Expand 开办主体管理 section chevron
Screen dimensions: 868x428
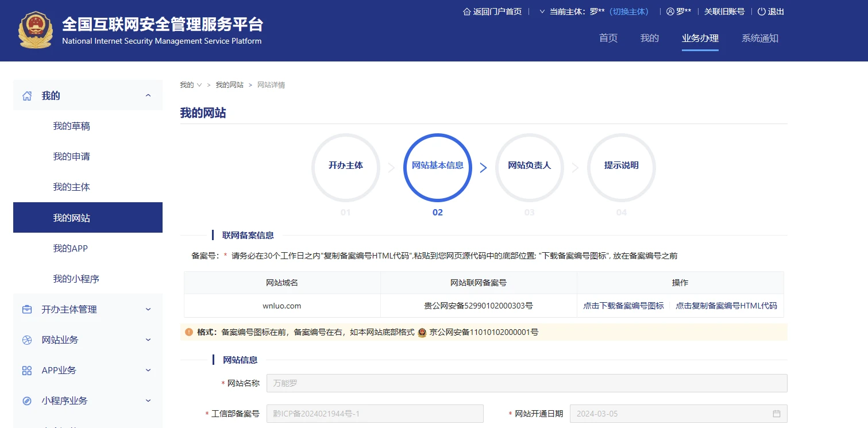(148, 309)
